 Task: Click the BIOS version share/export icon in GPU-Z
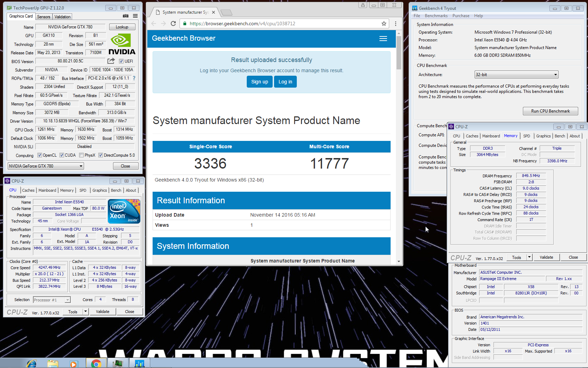click(x=111, y=61)
